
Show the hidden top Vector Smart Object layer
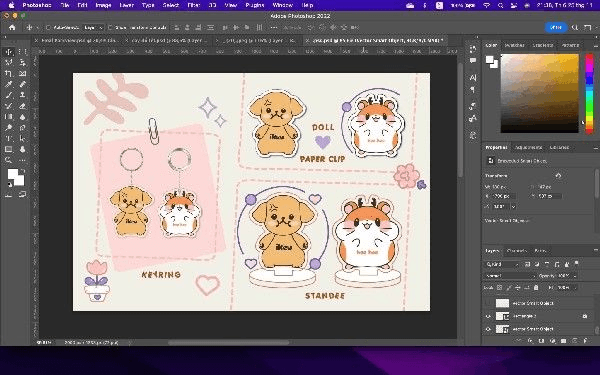[488, 303]
